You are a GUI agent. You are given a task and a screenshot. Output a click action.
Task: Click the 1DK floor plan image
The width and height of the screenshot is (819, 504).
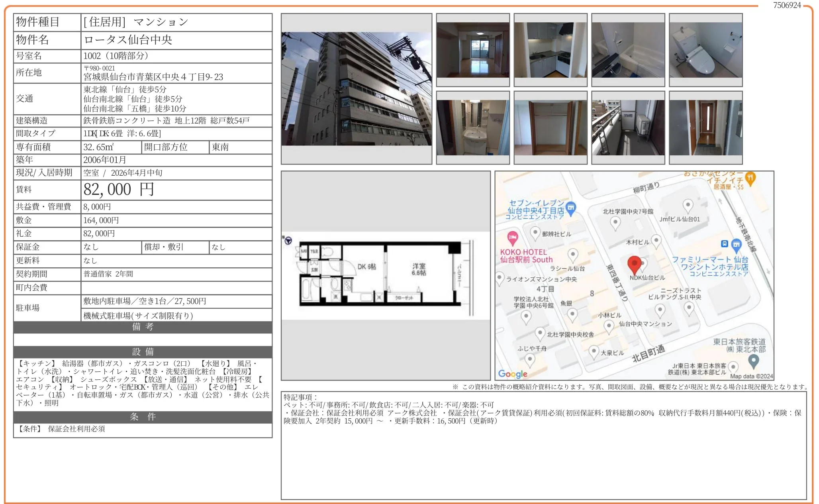point(385,276)
